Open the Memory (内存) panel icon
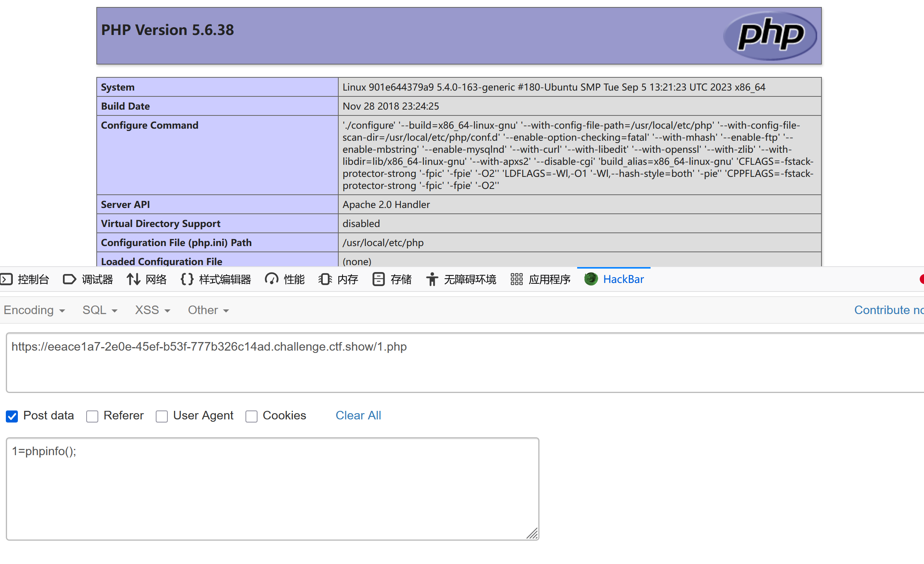 (x=325, y=279)
